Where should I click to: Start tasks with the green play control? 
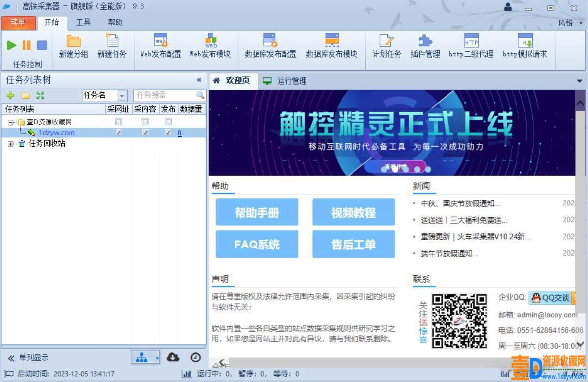click(x=12, y=45)
